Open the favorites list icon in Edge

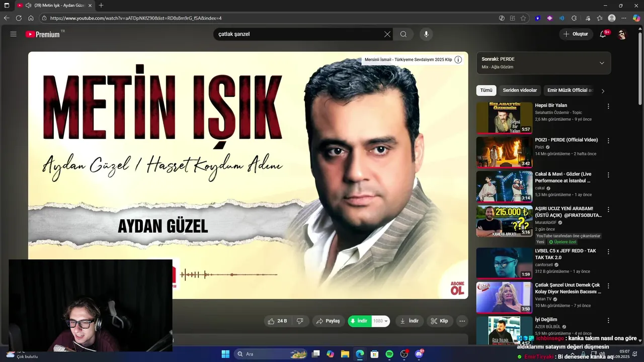600,18
